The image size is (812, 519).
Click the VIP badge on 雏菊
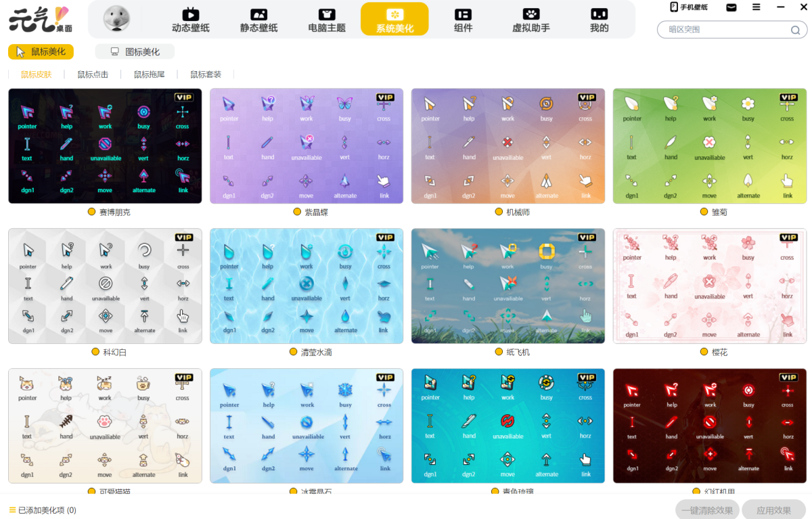point(788,97)
